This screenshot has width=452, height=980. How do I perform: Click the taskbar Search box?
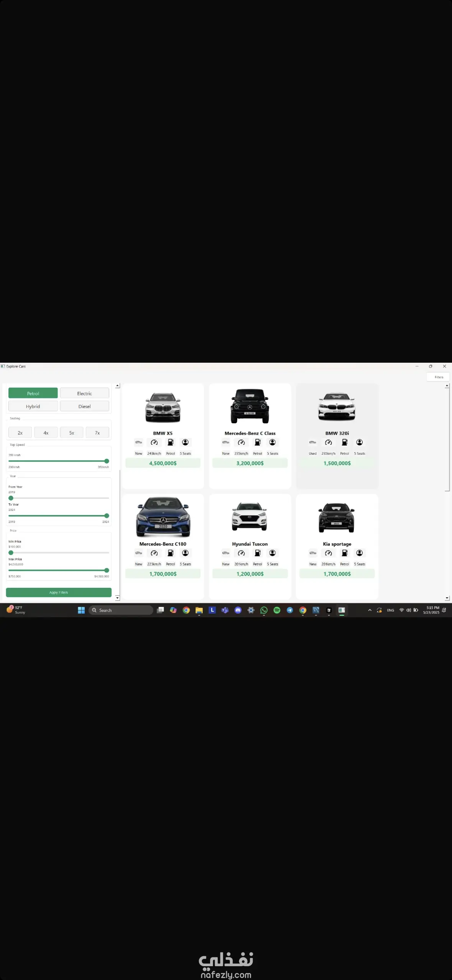click(121, 610)
